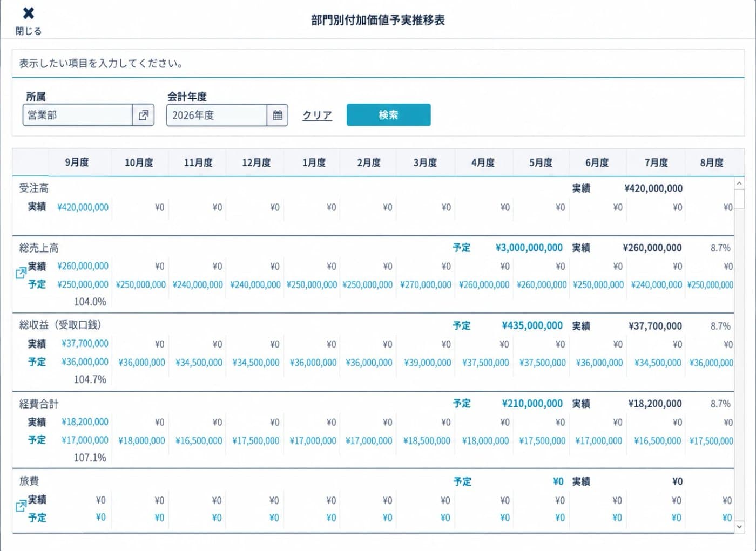Select the 2月度 column header
The width and height of the screenshot is (756, 551).
[369, 162]
